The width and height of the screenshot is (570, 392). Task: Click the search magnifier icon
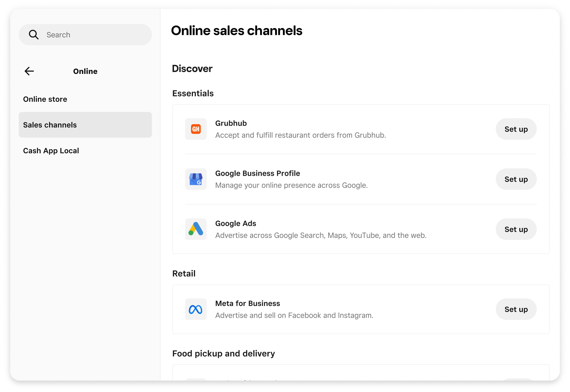34,35
